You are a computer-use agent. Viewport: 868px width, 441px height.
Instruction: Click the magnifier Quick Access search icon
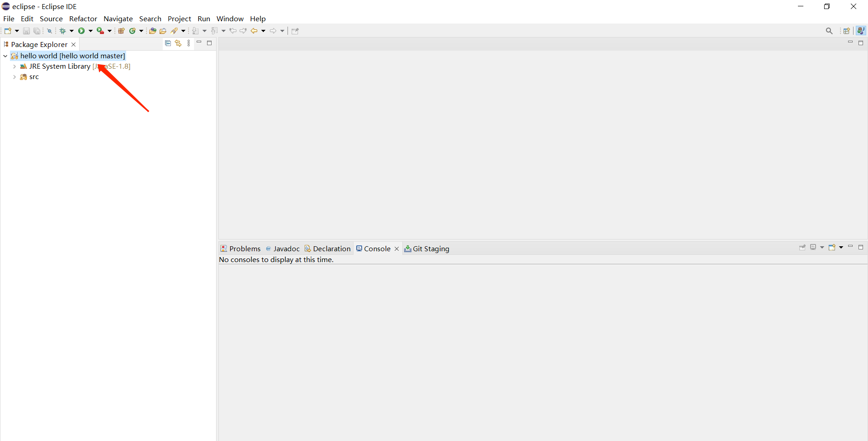[829, 31]
